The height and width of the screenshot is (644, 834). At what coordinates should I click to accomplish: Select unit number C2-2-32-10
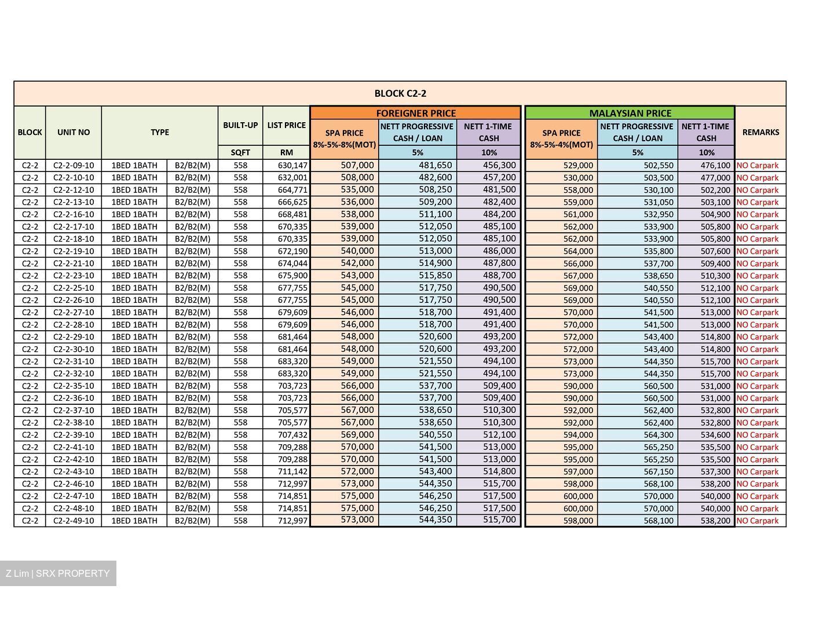coord(74,374)
